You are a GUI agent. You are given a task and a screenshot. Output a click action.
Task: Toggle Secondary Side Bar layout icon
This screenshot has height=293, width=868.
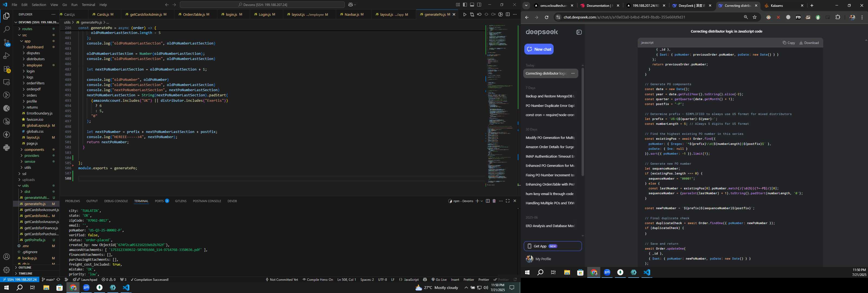click(479, 5)
